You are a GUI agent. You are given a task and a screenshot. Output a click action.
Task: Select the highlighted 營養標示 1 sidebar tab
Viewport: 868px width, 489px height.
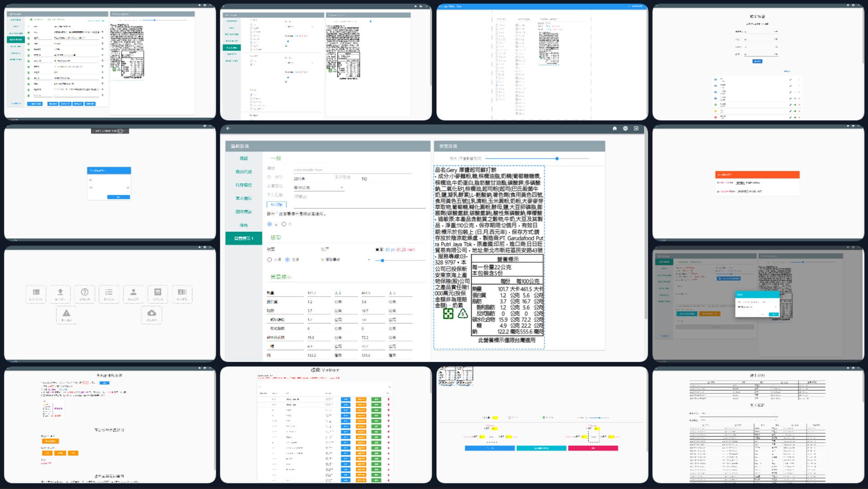244,238
